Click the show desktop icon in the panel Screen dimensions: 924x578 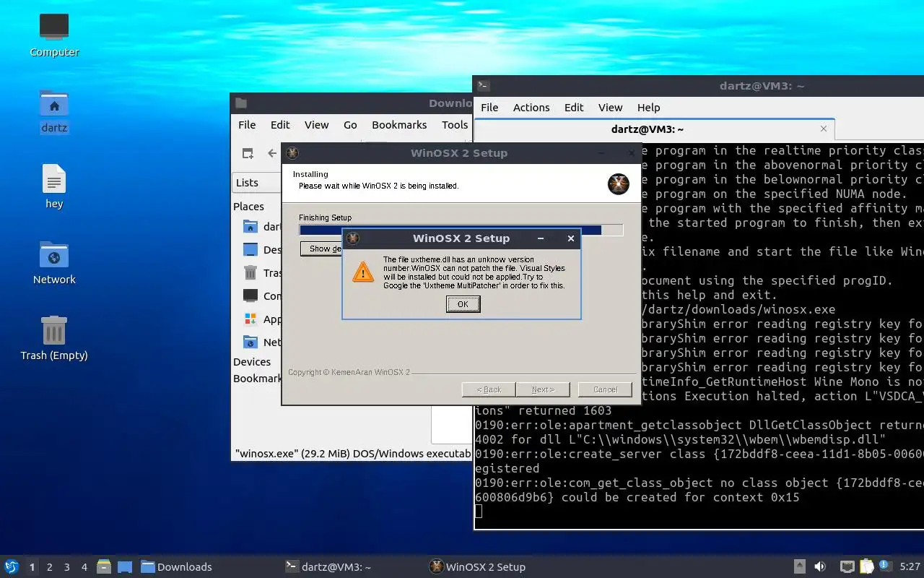(x=124, y=566)
